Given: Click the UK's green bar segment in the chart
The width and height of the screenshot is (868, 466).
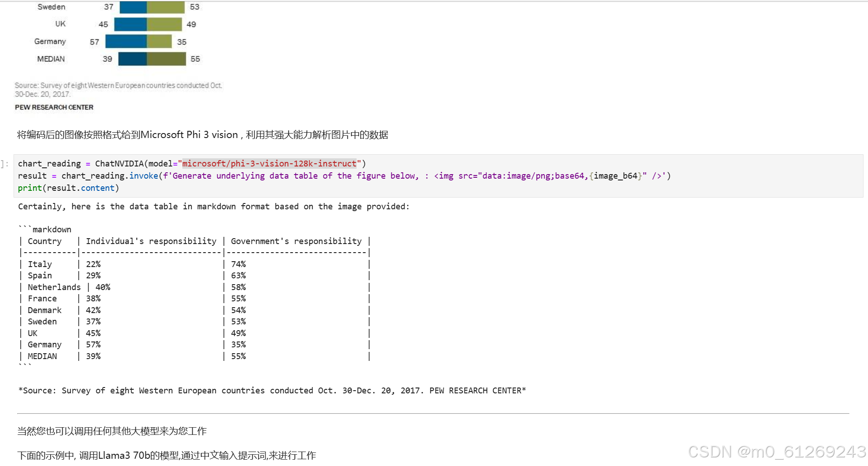Looking at the screenshot, I should (x=164, y=24).
